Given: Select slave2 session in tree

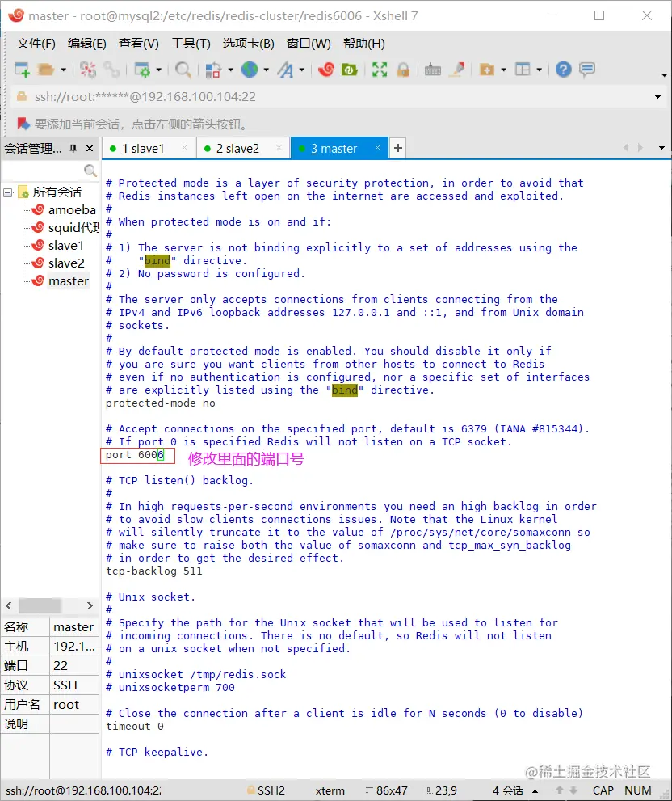Looking at the screenshot, I should (66, 263).
